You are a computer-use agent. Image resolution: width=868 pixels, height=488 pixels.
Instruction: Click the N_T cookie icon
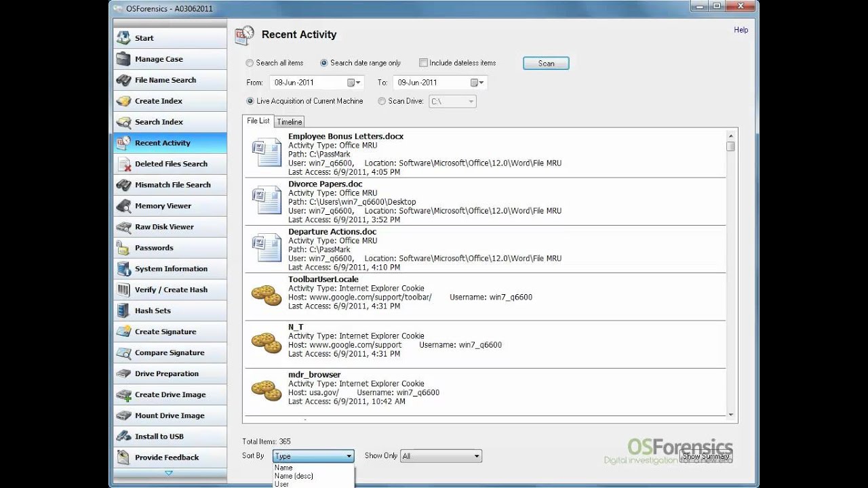click(267, 342)
